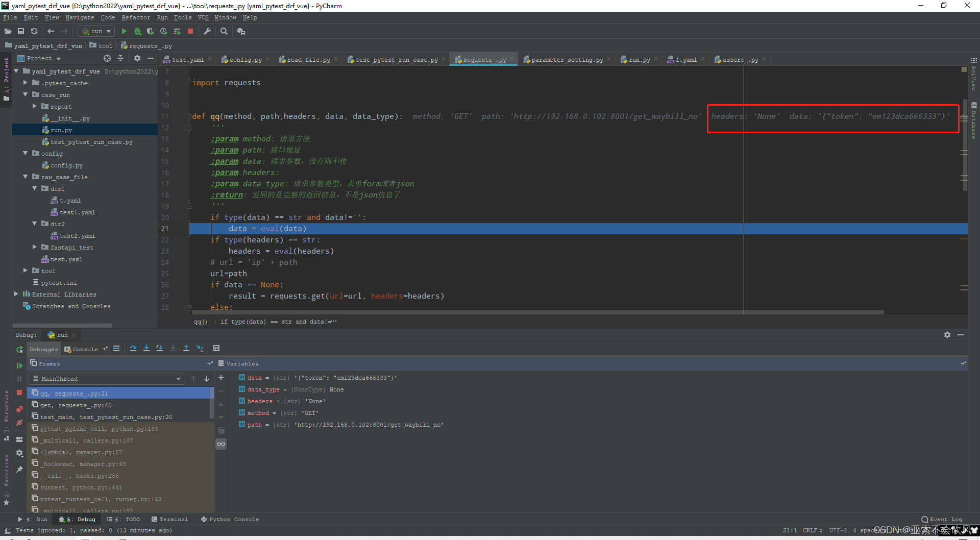Open View Breakpoints double red circles icon
Image resolution: width=980 pixels, height=540 pixels.
coord(19,409)
